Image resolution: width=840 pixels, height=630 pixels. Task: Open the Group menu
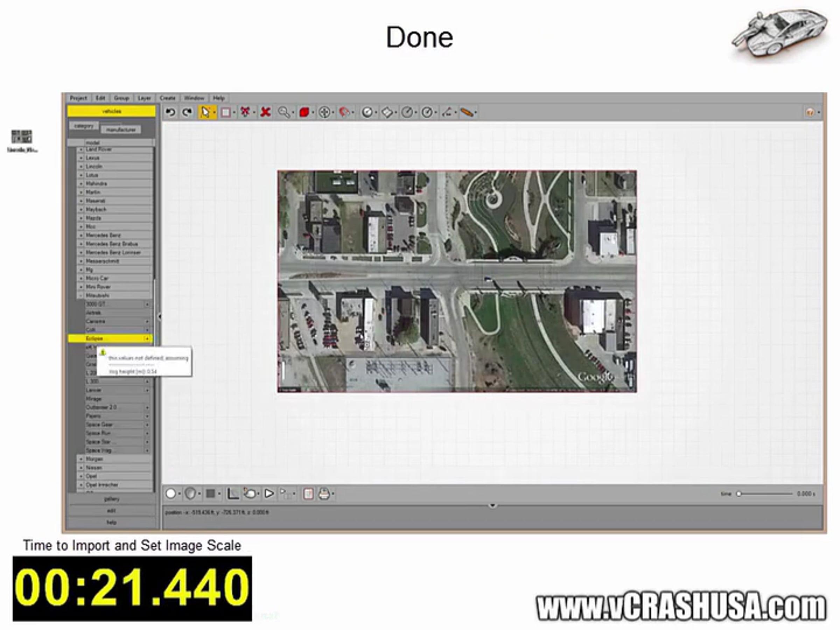pyautogui.click(x=121, y=98)
